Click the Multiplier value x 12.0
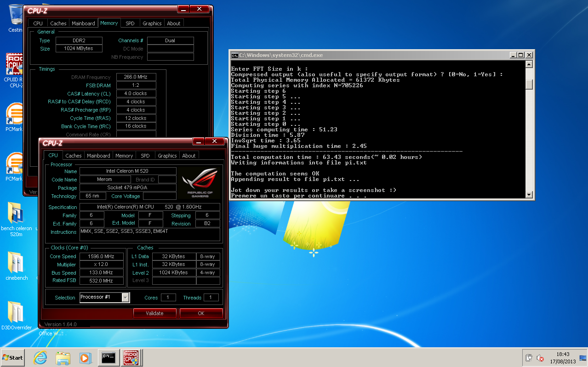 [x=102, y=265]
